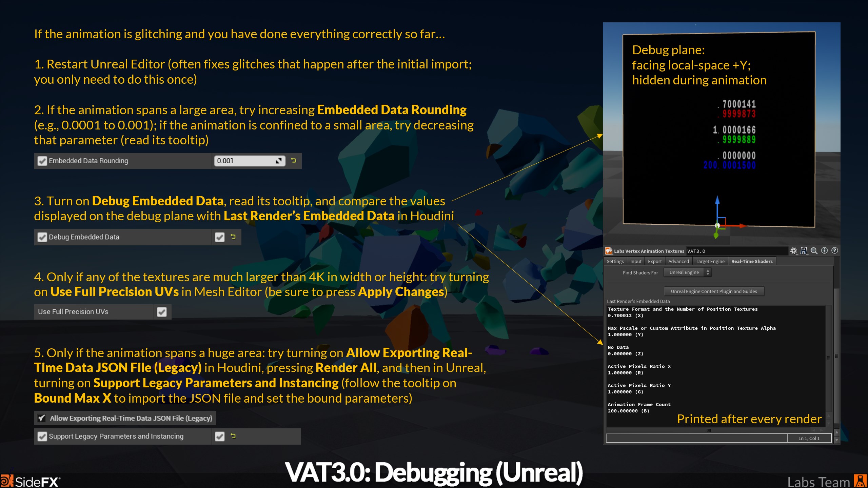
Task: Click the "Texture Format and the Number of Position Textures" line
Action: click(683, 309)
